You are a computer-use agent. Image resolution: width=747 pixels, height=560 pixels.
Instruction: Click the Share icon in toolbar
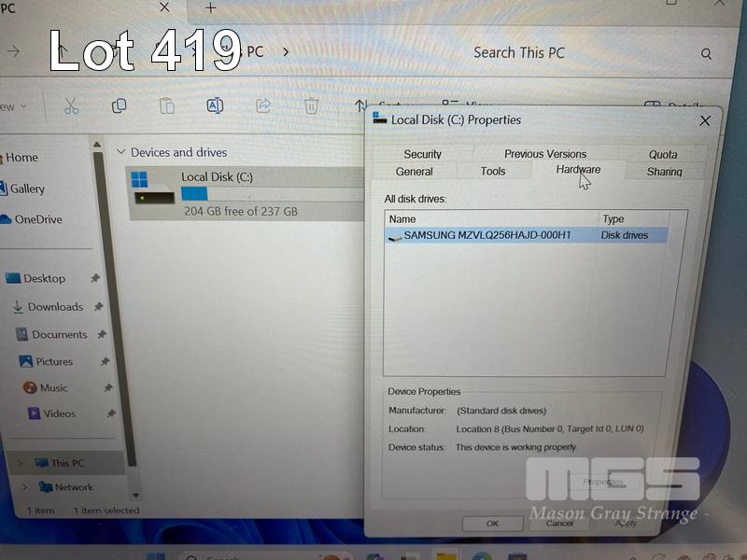tap(263, 105)
